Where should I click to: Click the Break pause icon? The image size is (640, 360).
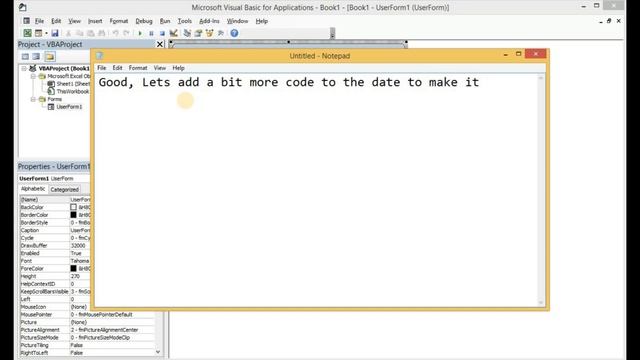click(x=151, y=33)
